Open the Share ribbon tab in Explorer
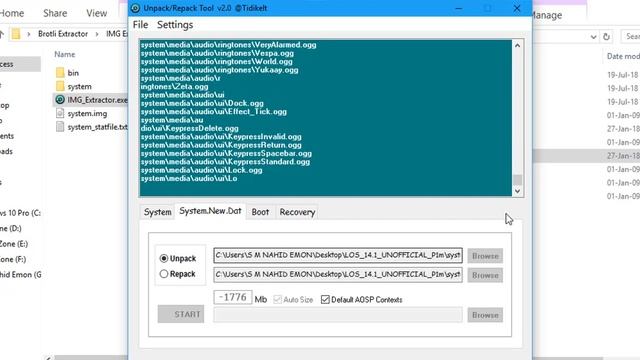The width and height of the screenshot is (640, 360). 55,13
